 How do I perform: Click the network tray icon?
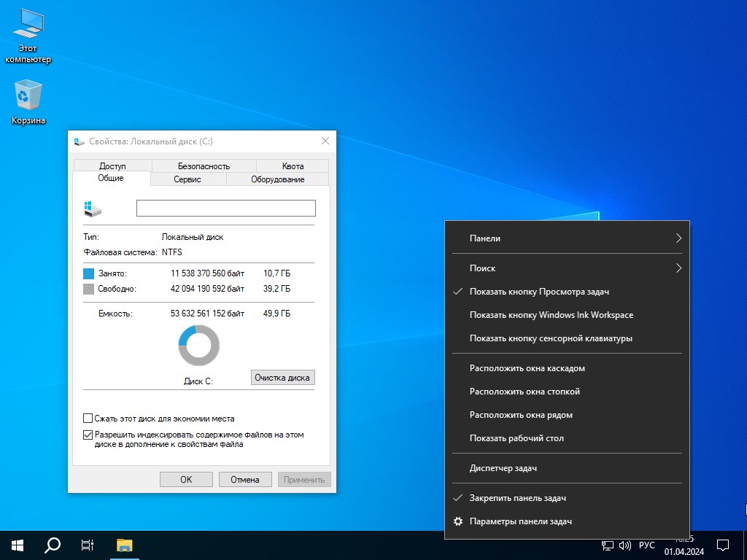click(x=607, y=545)
